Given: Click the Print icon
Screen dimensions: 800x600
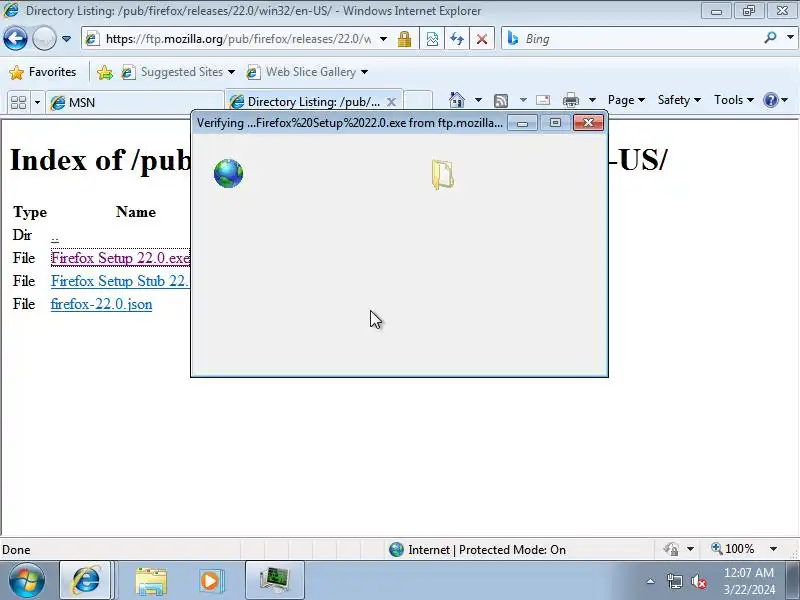Looking at the screenshot, I should [571, 100].
